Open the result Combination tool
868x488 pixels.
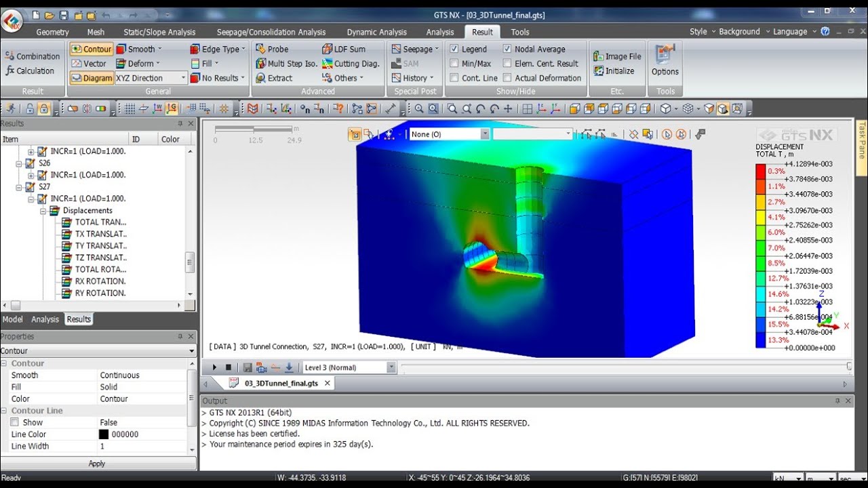[x=32, y=56]
